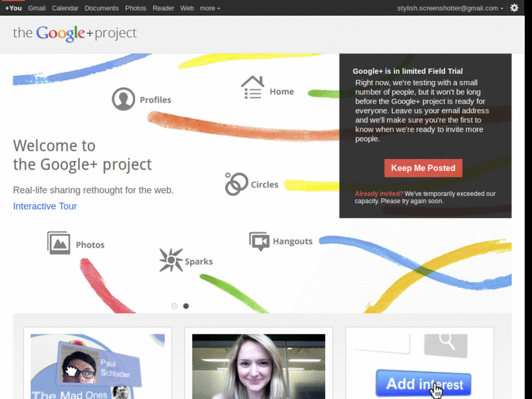The width and height of the screenshot is (532, 399).
Task: Open Web from the top bar
Action: (x=187, y=8)
